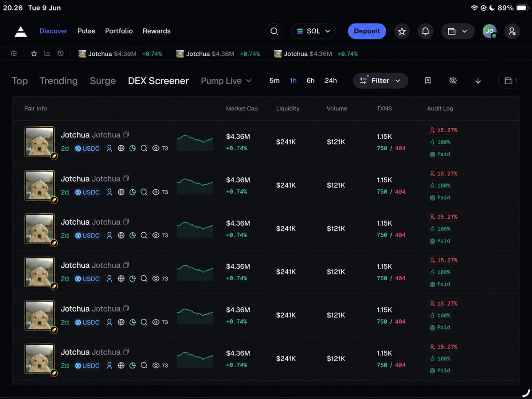Click the ticker bar chart icon
Viewport: 532px width, 399px height.
[47, 54]
